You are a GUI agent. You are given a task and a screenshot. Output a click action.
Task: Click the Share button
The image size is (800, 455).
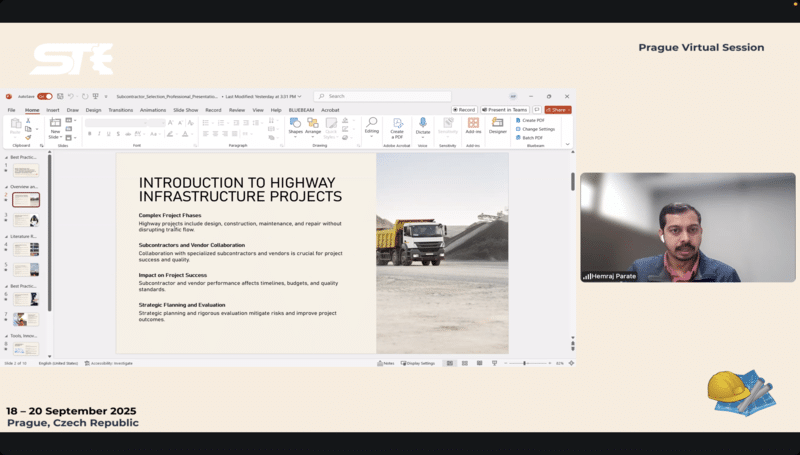coord(558,110)
